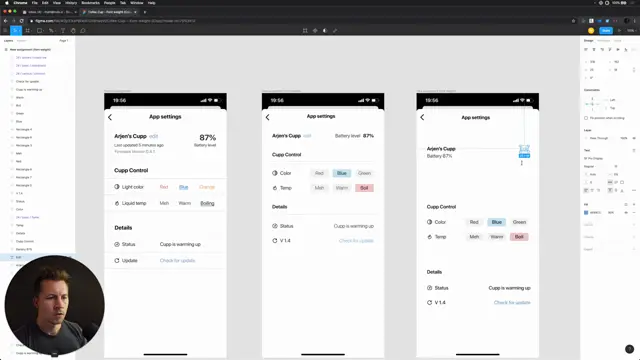This screenshot has width=640, height=360.
Task: Click the text style icon in Text section
Action: [634, 150]
